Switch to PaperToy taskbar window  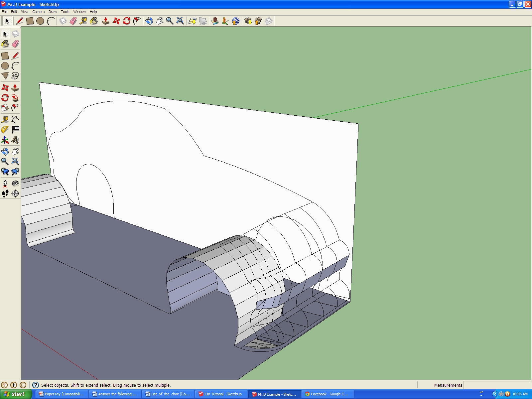click(x=61, y=394)
